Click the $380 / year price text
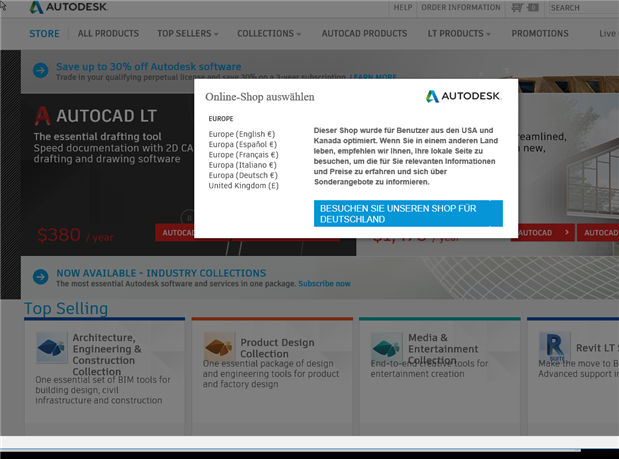619x459 pixels. pyautogui.click(x=75, y=235)
